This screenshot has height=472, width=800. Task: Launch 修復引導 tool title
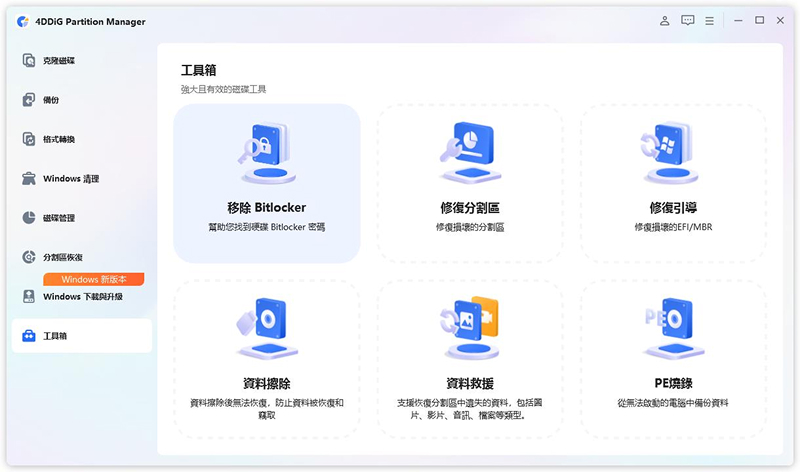[673, 208]
